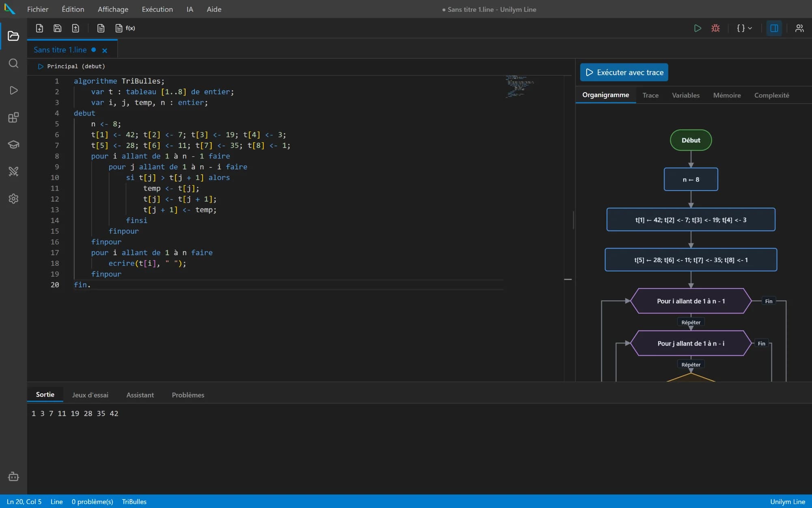Image resolution: width=812 pixels, height=508 pixels.
Task: Click the Ln 20, Col 5 status entry
Action: [x=24, y=501]
